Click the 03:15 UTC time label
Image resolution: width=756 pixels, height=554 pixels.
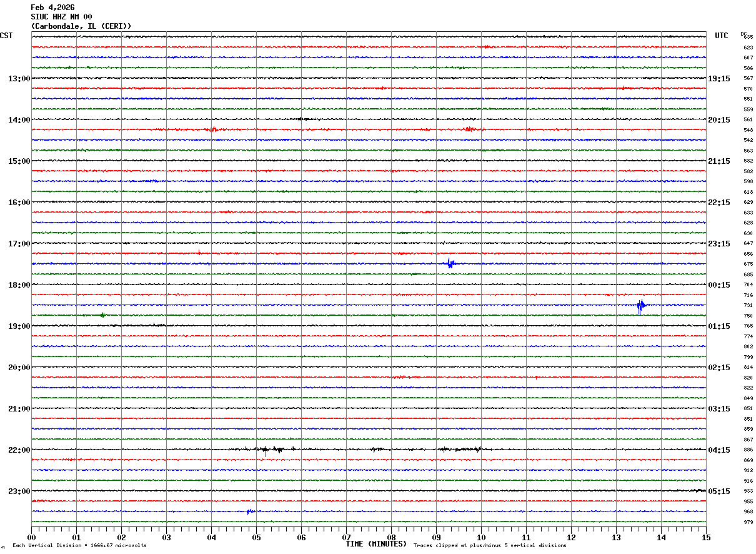[x=719, y=408]
